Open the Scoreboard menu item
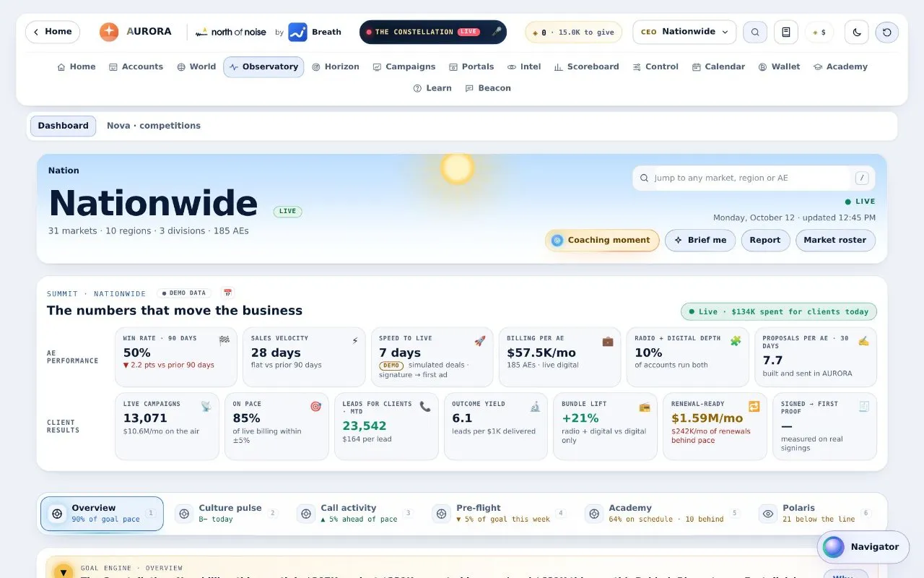Screen dimensions: 924x578 (586, 66)
